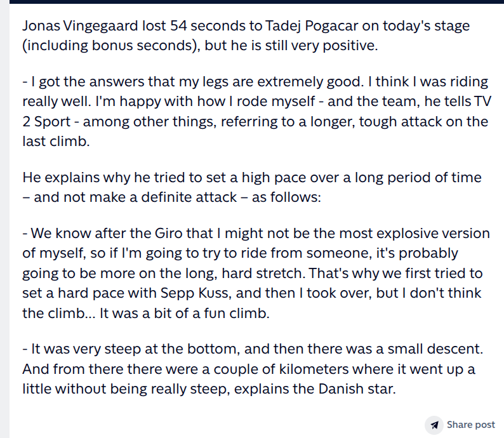The image size is (504, 438).
Task: Click paragraph beginning He explains why
Action: click(x=251, y=187)
